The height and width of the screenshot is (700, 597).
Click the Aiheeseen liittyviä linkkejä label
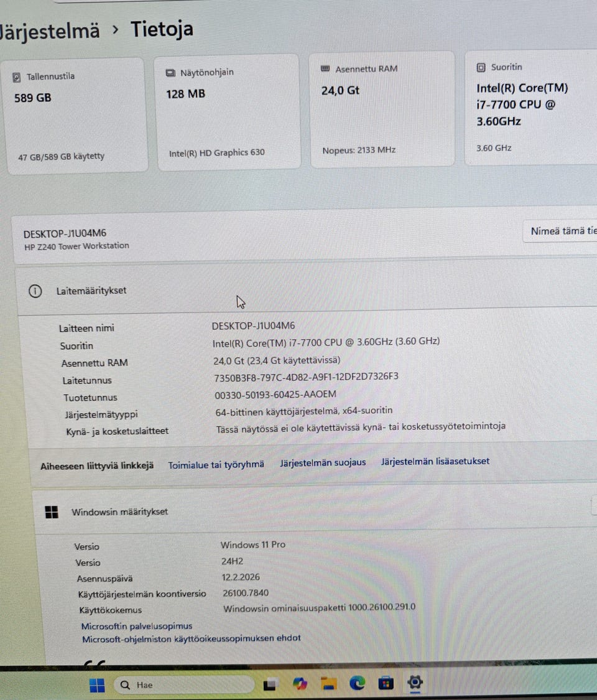[x=97, y=466]
